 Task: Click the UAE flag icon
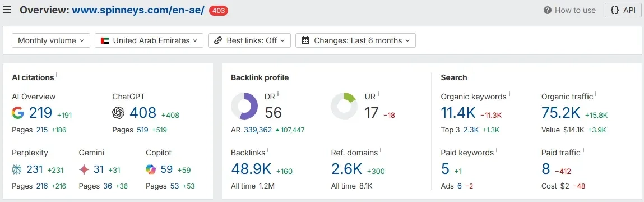click(x=105, y=40)
